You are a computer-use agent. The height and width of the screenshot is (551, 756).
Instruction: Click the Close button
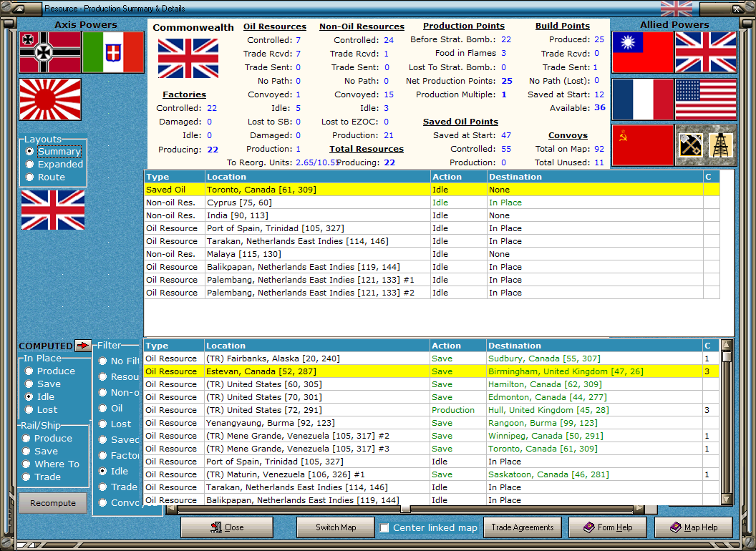[227, 527]
